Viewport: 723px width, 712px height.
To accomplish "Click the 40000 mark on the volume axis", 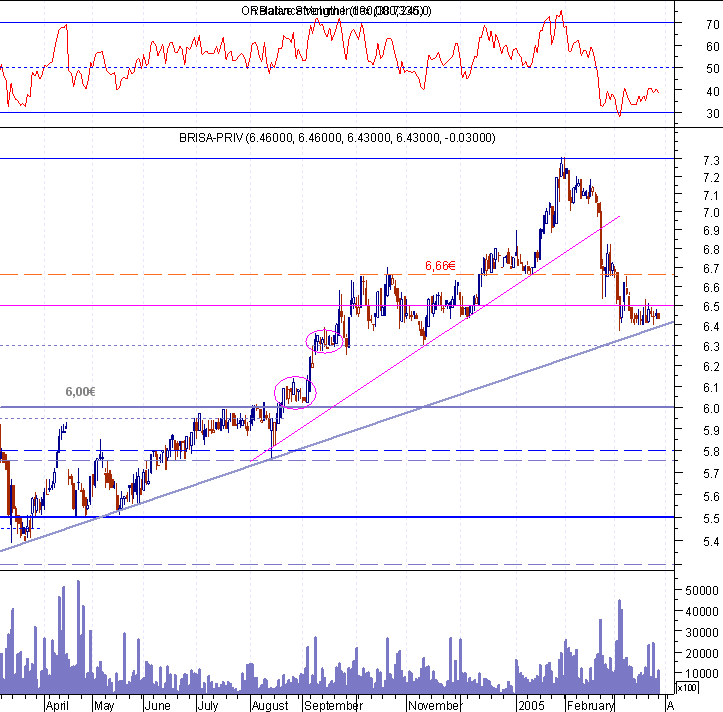I will point(702,611).
